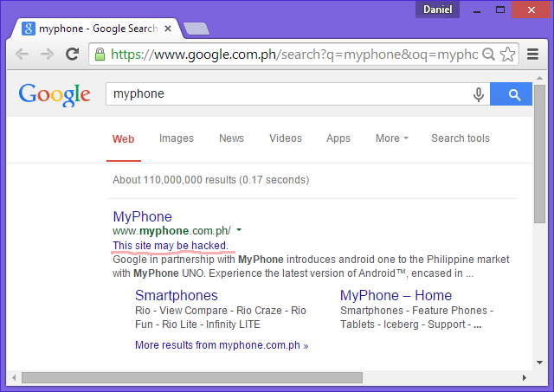Switch to the Videos tab
The width and height of the screenshot is (554, 392).
pyautogui.click(x=286, y=138)
